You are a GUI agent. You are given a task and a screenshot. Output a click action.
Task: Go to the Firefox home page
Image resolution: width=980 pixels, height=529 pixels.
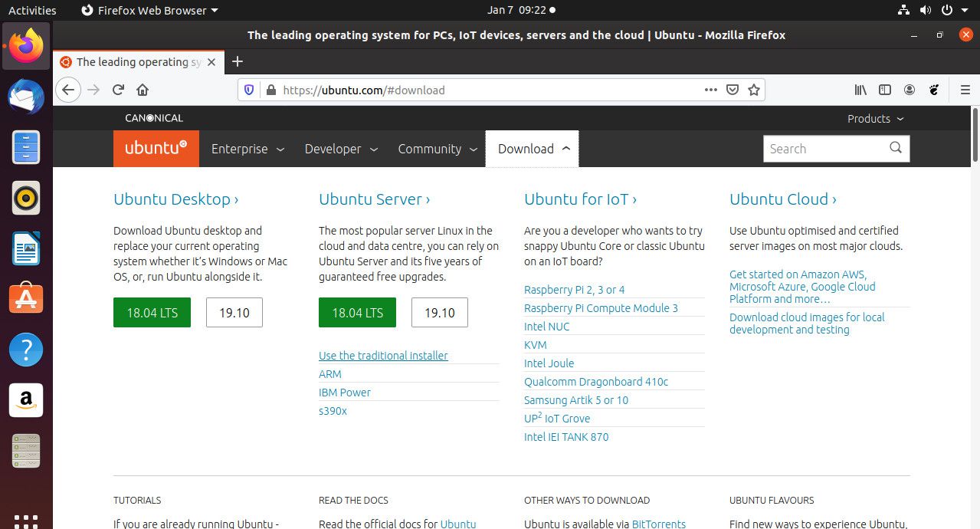[x=143, y=90]
